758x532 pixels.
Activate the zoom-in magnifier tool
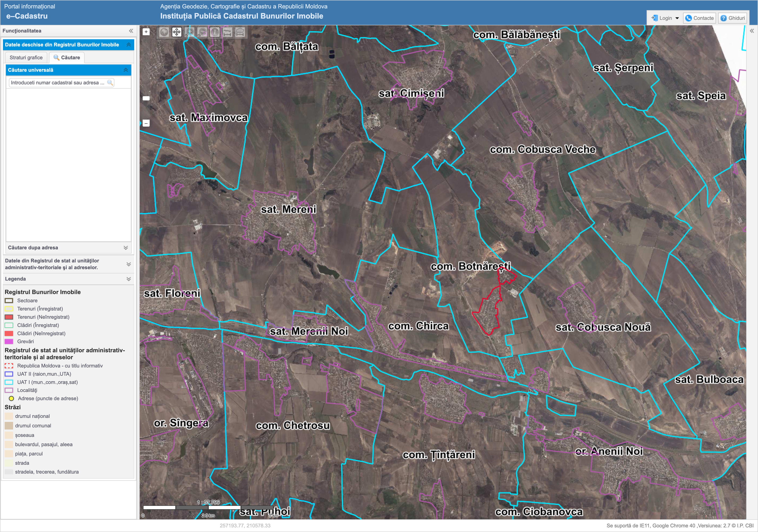point(189,32)
